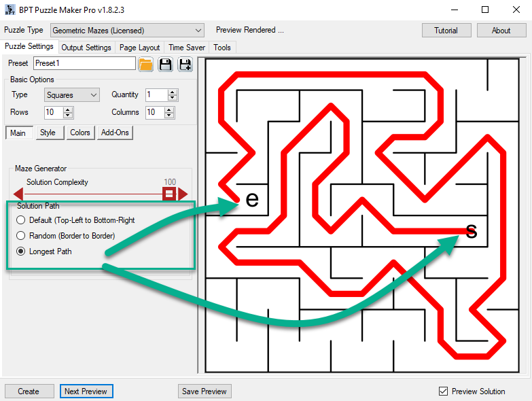Click the Solution Complexity slider handle
Viewport: 532px width, 401px height.
click(169, 194)
